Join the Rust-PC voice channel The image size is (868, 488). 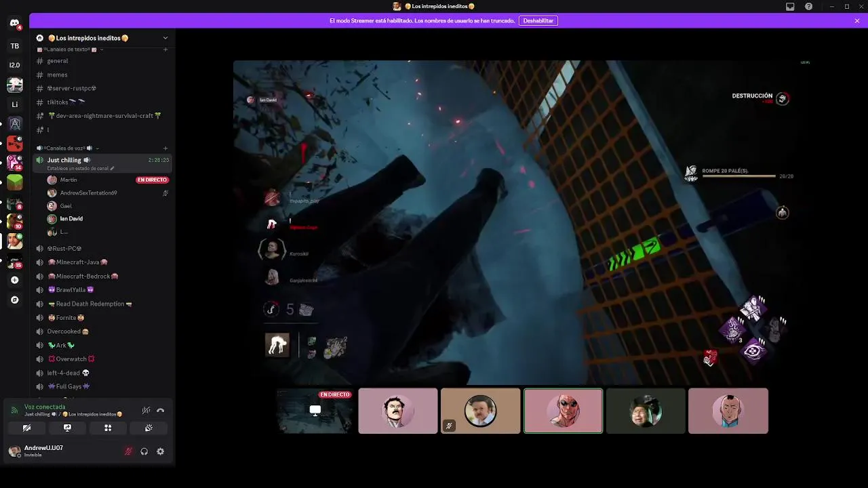[102, 249]
